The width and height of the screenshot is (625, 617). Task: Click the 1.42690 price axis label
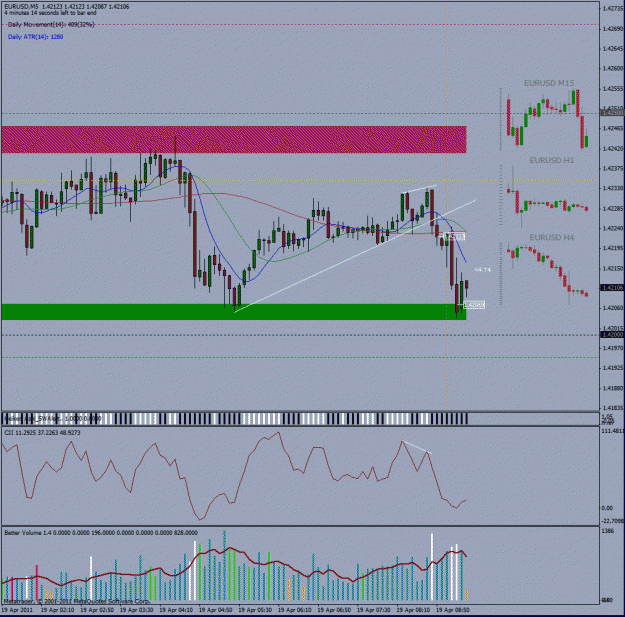pos(613,29)
